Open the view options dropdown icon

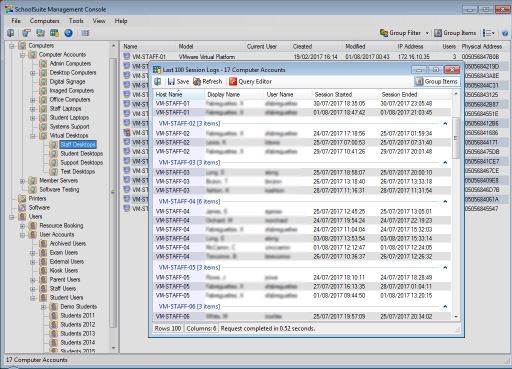click(x=489, y=33)
